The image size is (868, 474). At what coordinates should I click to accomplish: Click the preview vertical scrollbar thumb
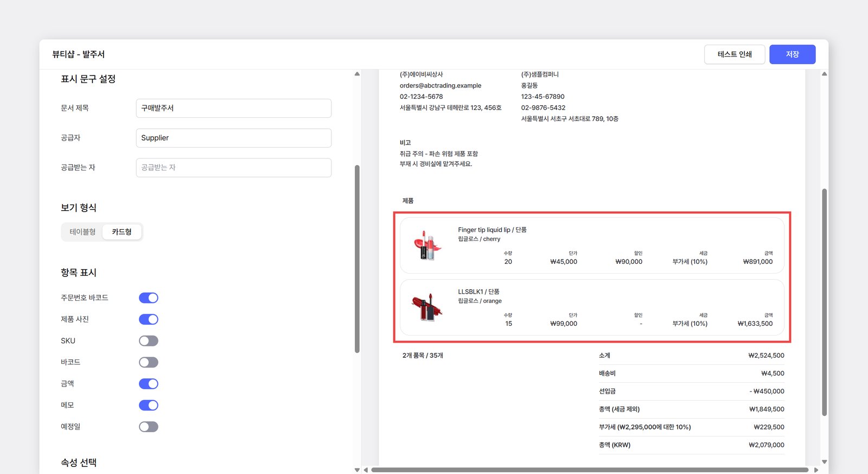(x=824, y=302)
